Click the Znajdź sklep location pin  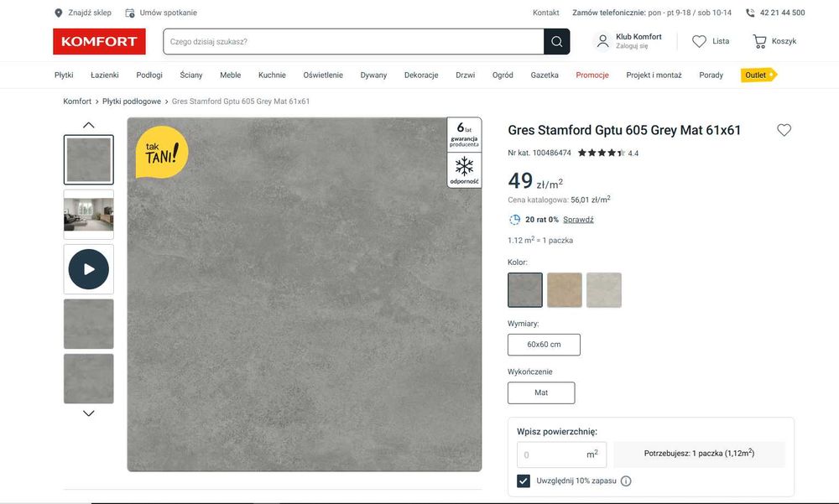tap(58, 13)
